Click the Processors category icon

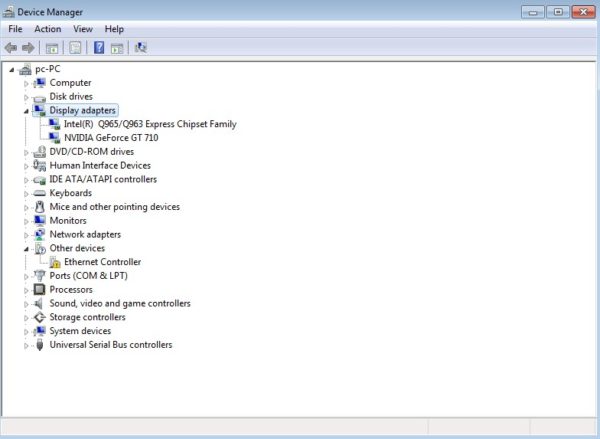[x=40, y=289]
